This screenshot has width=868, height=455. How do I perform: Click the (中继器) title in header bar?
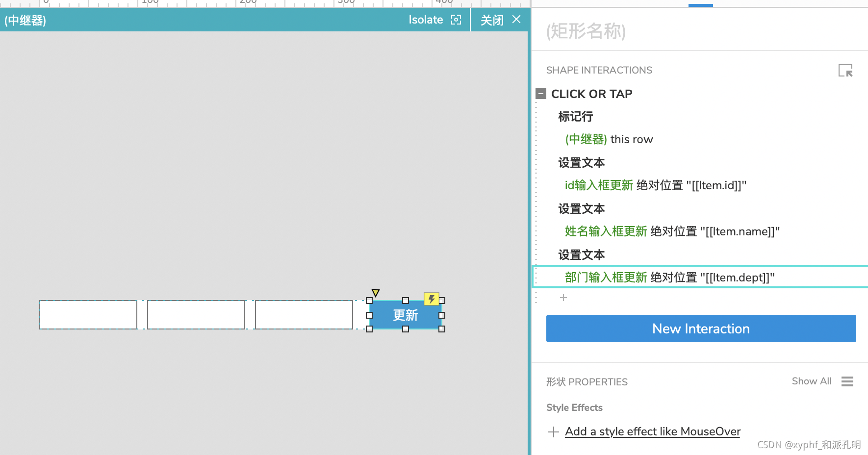coord(25,21)
